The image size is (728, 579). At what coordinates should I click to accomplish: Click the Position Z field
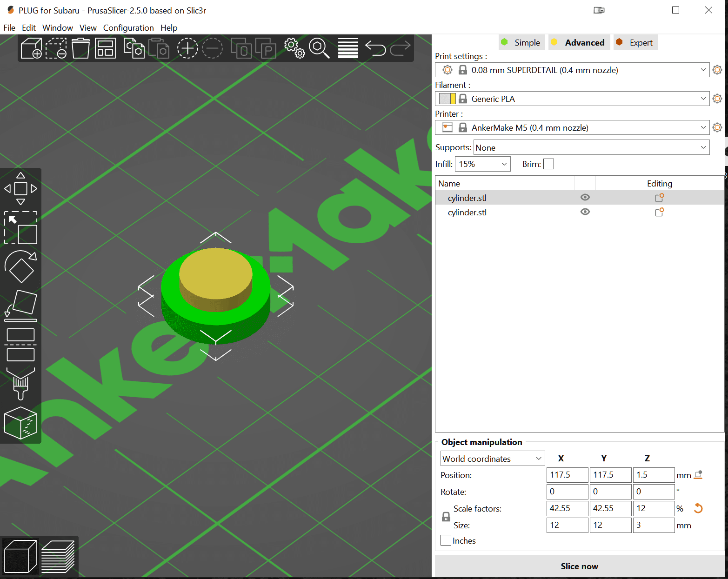point(654,475)
